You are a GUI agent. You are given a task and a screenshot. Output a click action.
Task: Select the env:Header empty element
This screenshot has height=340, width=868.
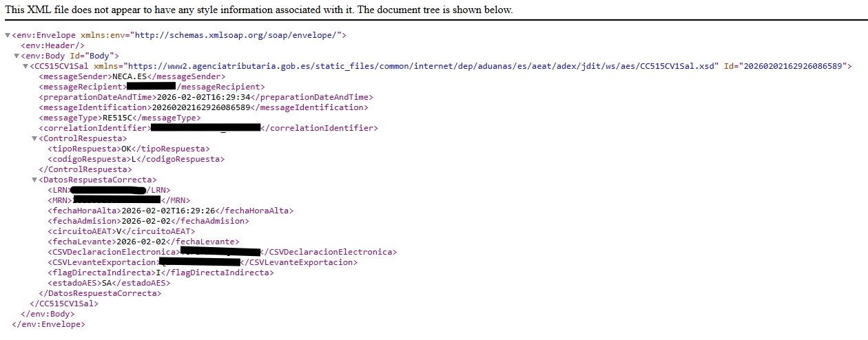click(52, 45)
